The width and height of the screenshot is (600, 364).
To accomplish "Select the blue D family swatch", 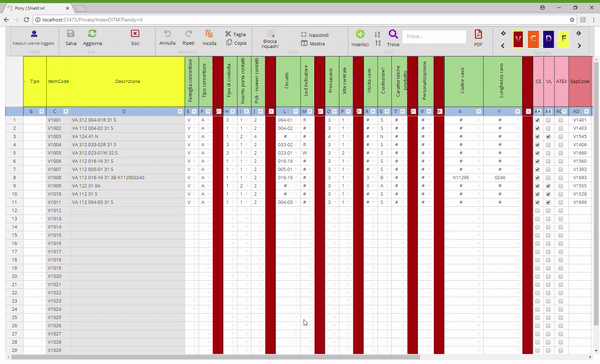I will 548,39.
